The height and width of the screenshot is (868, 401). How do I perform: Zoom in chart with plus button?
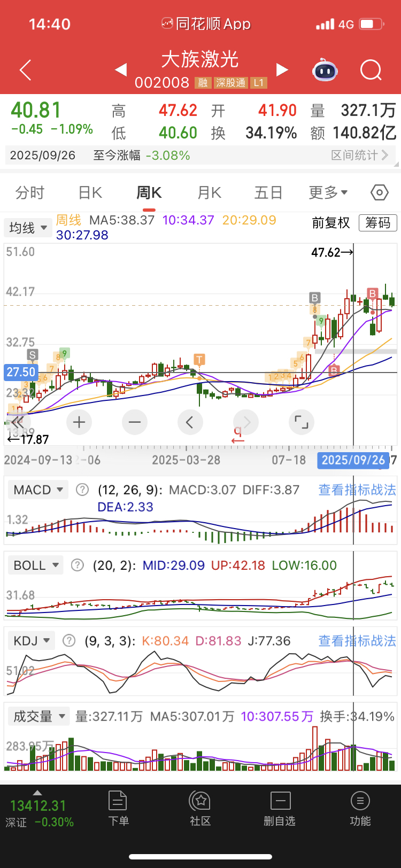pos(79,422)
